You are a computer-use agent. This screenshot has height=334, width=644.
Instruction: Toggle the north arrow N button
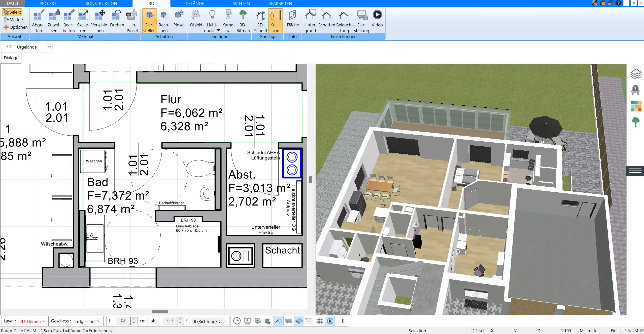tap(330, 321)
